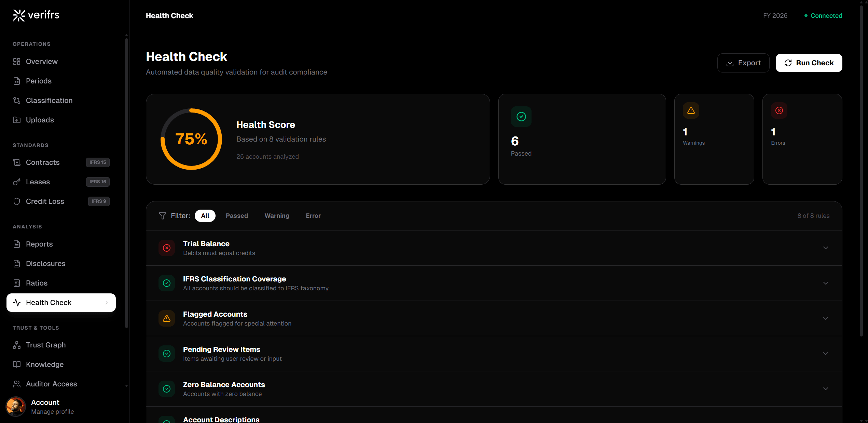Select the All filter pill
Image resolution: width=868 pixels, height=423 pixels.
pos(205,216)
